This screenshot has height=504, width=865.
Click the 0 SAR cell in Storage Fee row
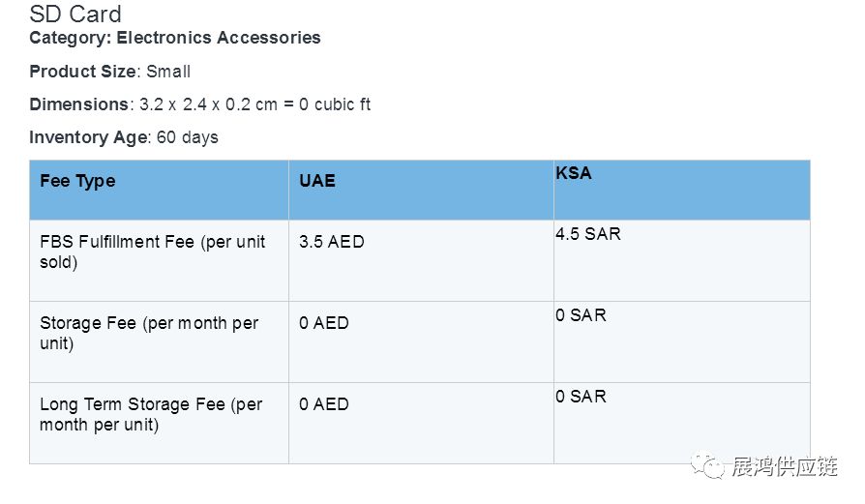(581, 315)
